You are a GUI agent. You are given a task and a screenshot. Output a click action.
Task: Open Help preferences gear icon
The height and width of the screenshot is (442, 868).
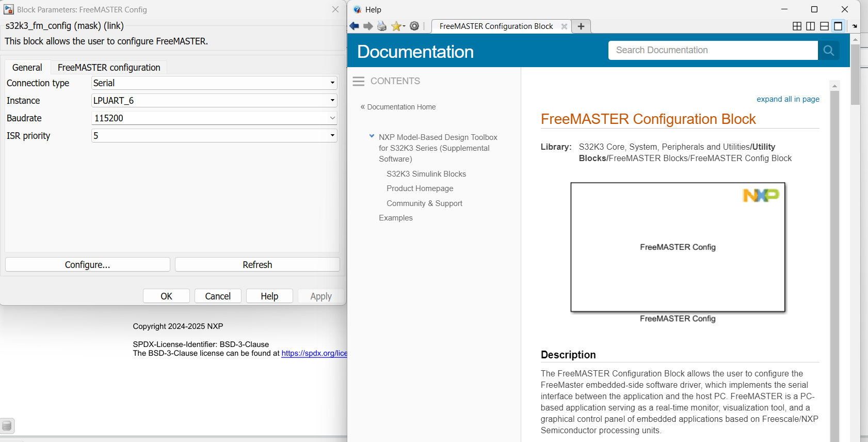pyautogui.click(x=414, y=26)
